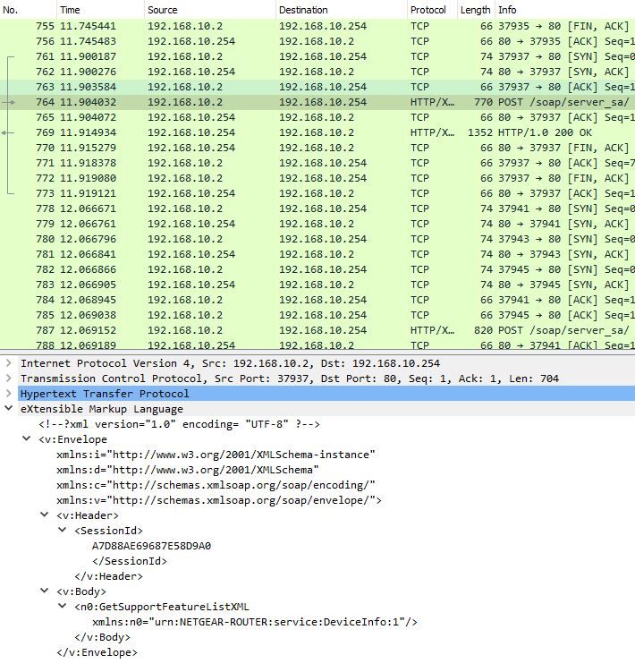The image size is (635, 672).
Task: Collapse the v:Body XML node
Action: pos(44,591)
